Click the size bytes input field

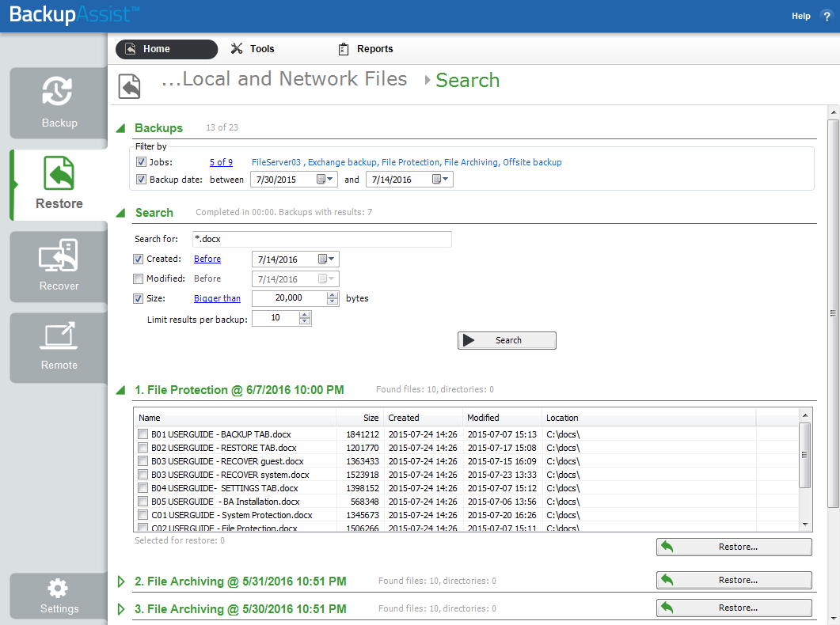click(290, 298)
